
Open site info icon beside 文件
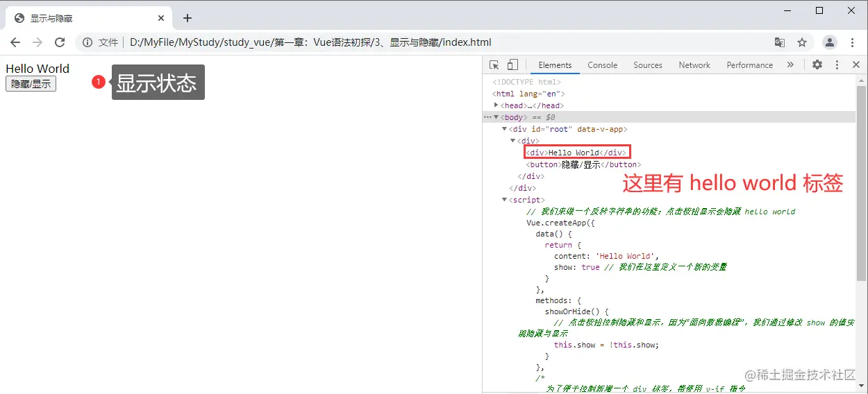[x=87, y=42]
